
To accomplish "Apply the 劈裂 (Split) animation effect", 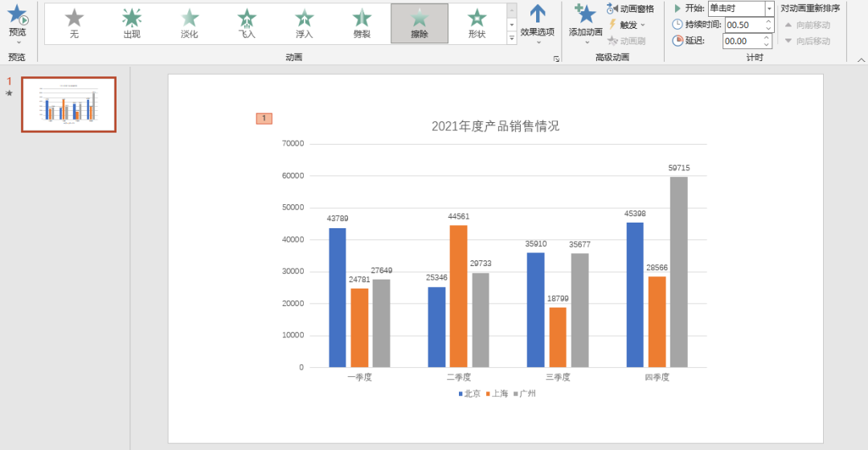I will [362, 22].
